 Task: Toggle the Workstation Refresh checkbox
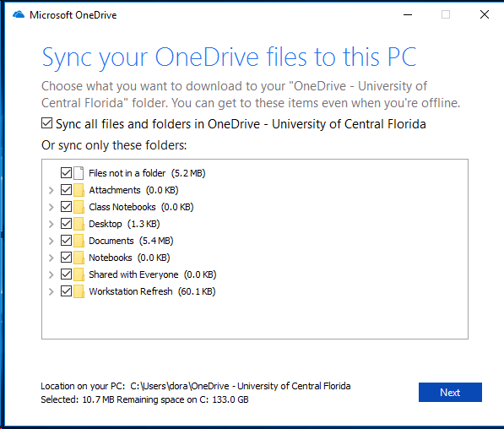point(66,291)
